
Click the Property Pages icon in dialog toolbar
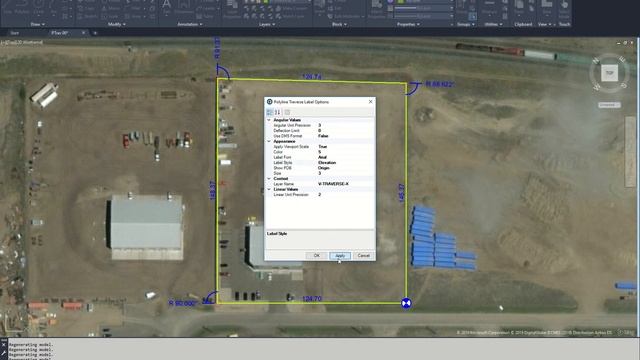pyautogui.click(x=287, y=112)
